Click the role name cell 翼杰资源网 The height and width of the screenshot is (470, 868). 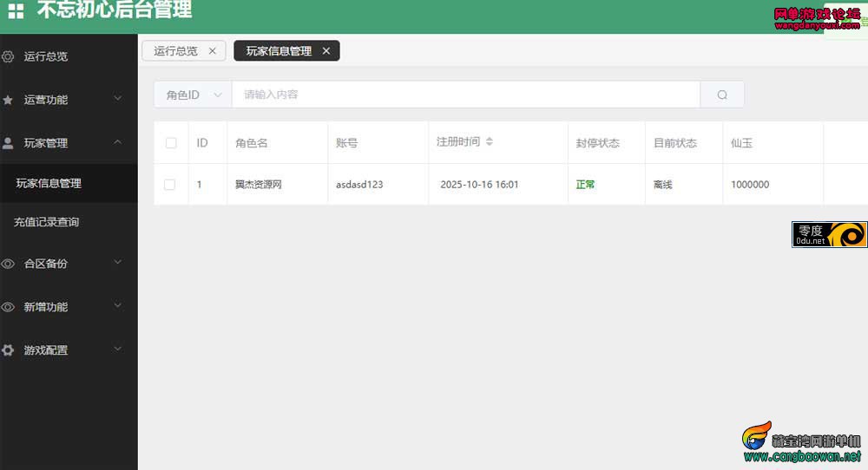click(x=259, y=185)
